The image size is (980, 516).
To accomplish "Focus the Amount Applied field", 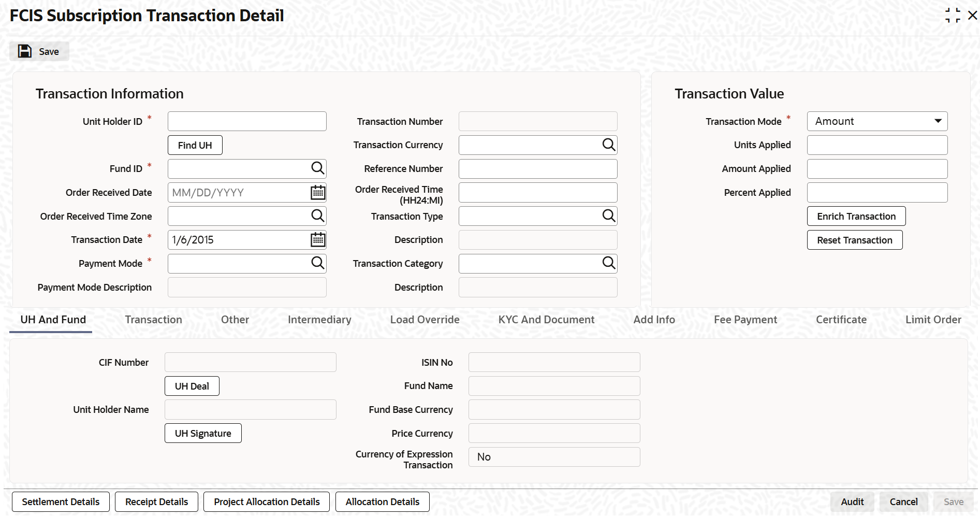I will tap(877, 169).
